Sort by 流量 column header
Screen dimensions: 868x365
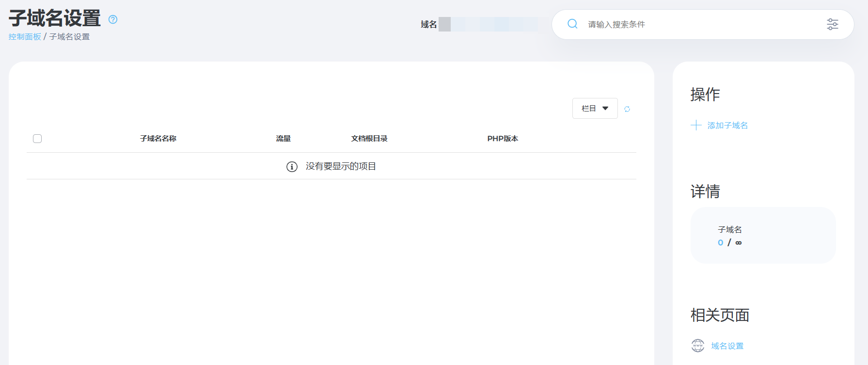[x=283, y=139]
